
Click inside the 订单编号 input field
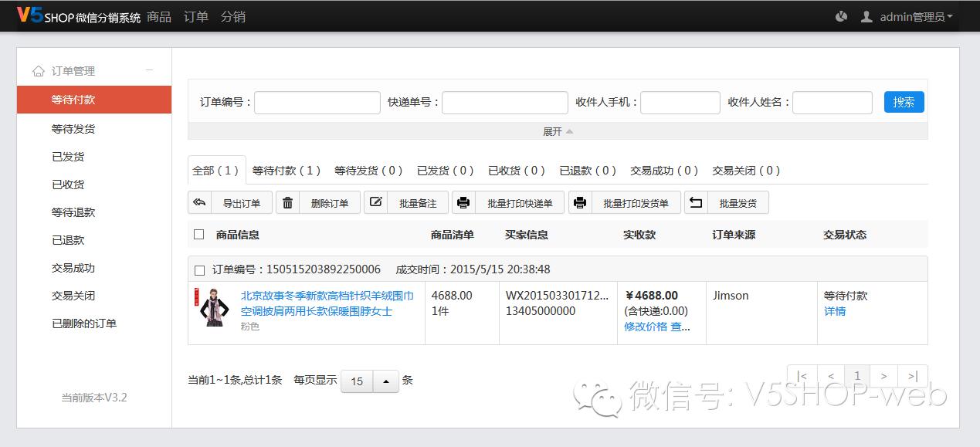click(317, 101)
